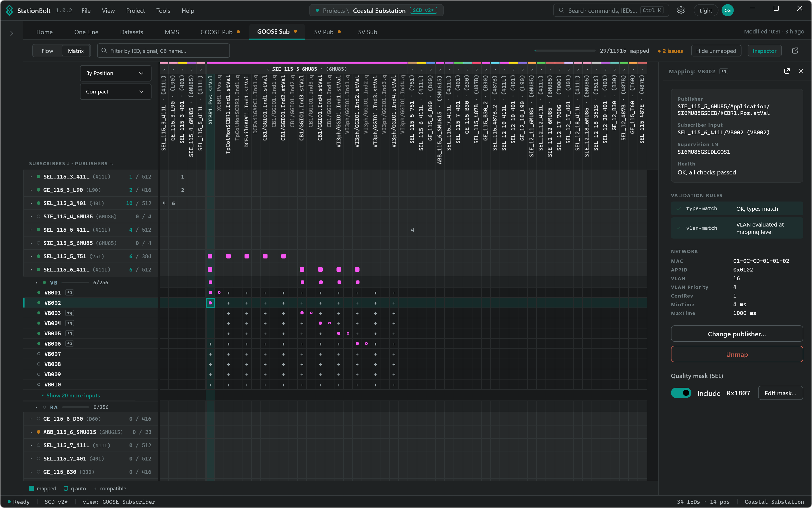Click mapped magenta cell in VB001 row
This screenshot has width=812, height=508.
(210, 293)
